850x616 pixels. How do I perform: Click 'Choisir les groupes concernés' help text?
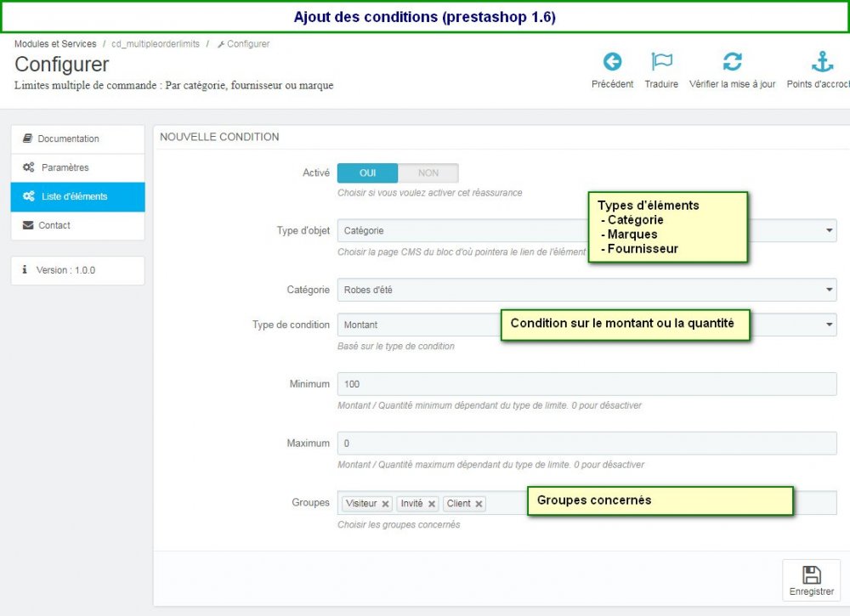(x=399, y=524)
